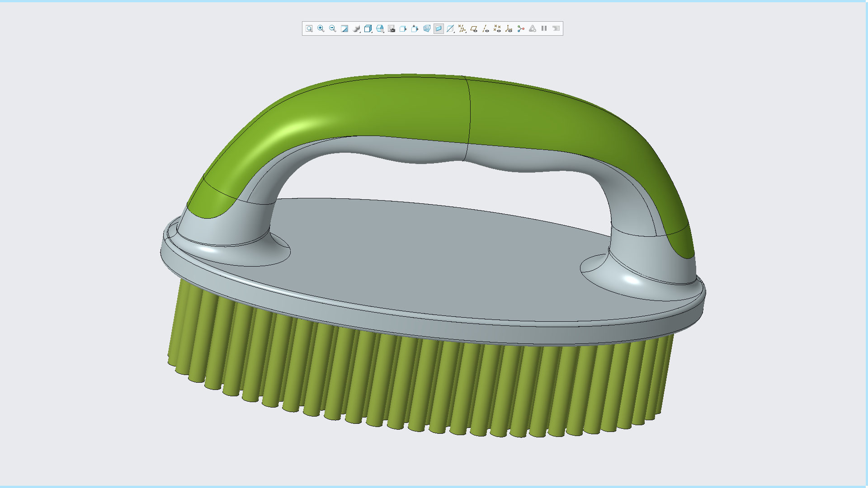Click the Repaint screen icon
This screenshot has height=488, width=868.
tap(344, 28)
